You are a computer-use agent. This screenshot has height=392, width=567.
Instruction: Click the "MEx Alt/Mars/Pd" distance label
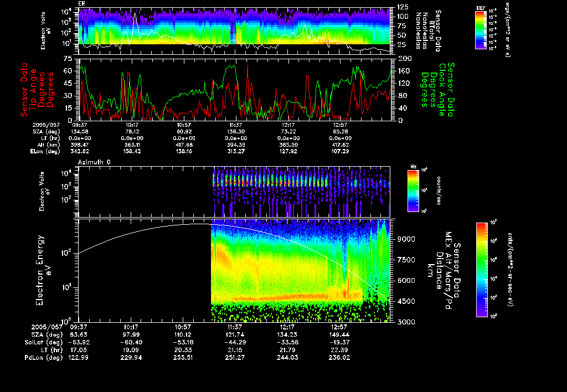(449, 270)
